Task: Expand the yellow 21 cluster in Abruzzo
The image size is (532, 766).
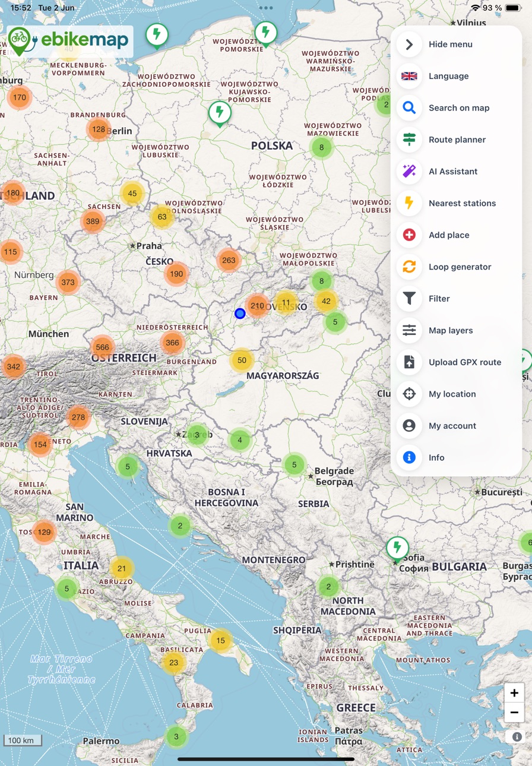Action: tap(122, 568)
